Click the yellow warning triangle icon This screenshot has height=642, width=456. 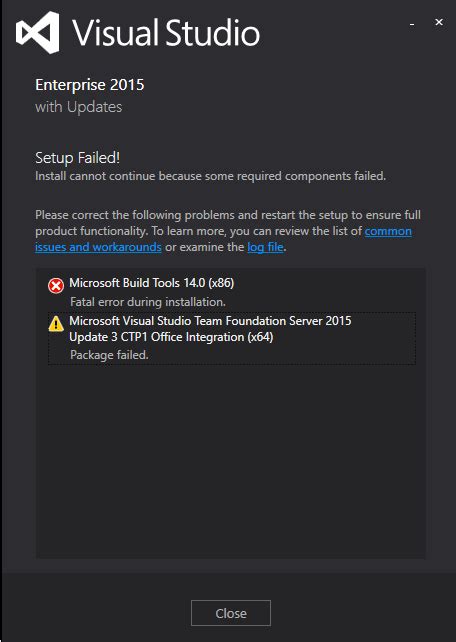(56, 323)
